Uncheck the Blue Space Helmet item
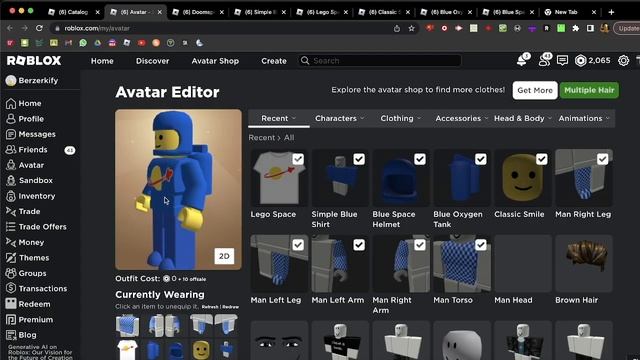The width and height of the screenshot is (640, 360). click(x=420, y=159)
